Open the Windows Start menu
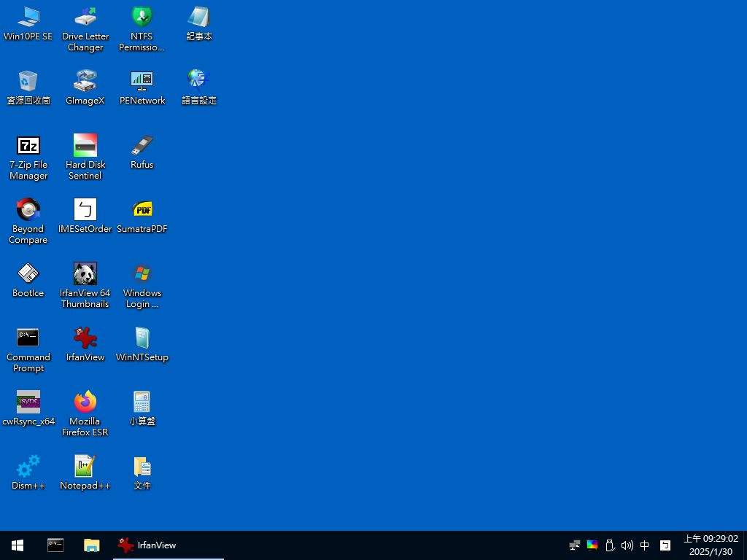747x560 pixels. click(x=18, y=545)
